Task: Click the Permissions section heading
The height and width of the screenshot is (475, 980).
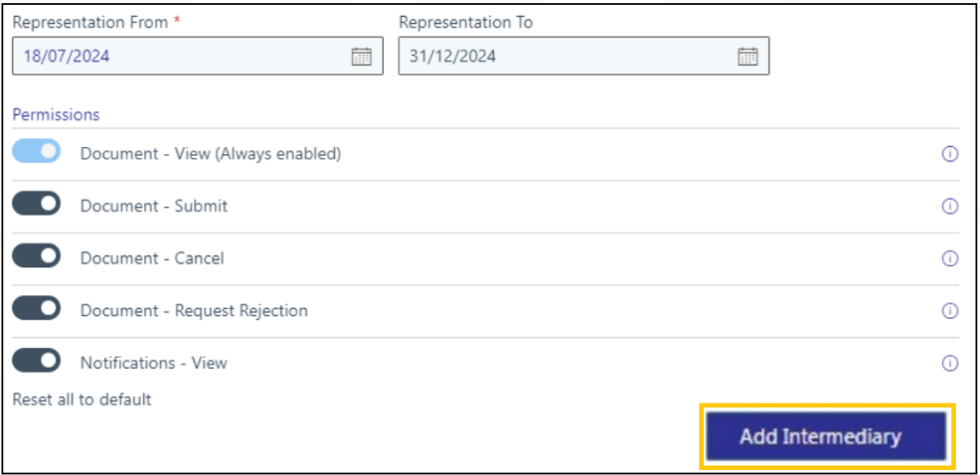Action: point(56,114)
